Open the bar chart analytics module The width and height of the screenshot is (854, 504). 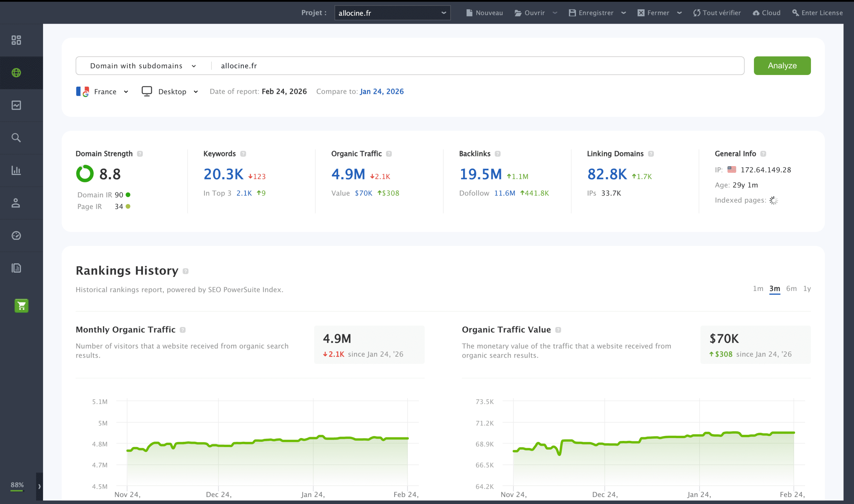click(x=16, y=170)
